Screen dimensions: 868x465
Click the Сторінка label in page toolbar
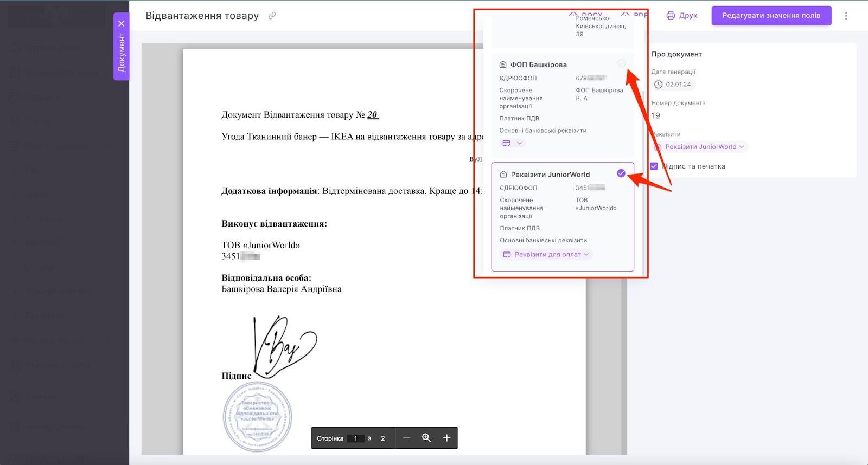pos(330,438)
